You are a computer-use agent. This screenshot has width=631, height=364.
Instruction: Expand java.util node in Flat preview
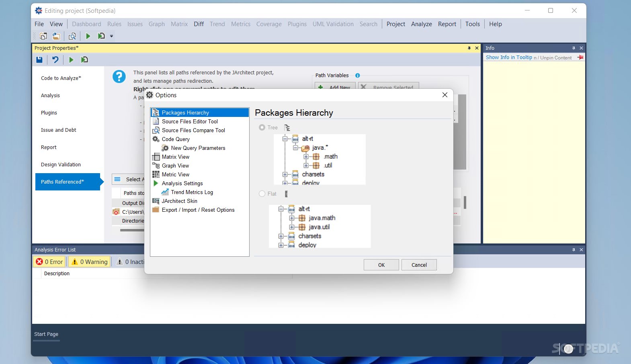(x=291, y=227)
